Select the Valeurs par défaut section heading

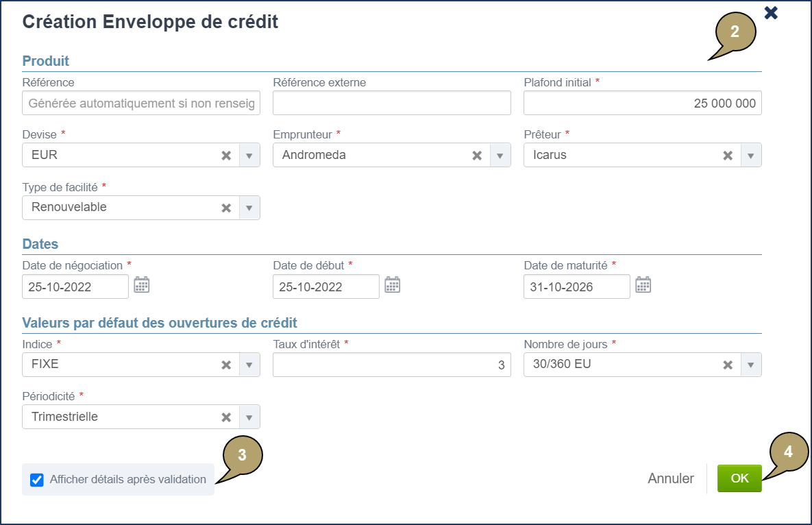pos(160,323)
